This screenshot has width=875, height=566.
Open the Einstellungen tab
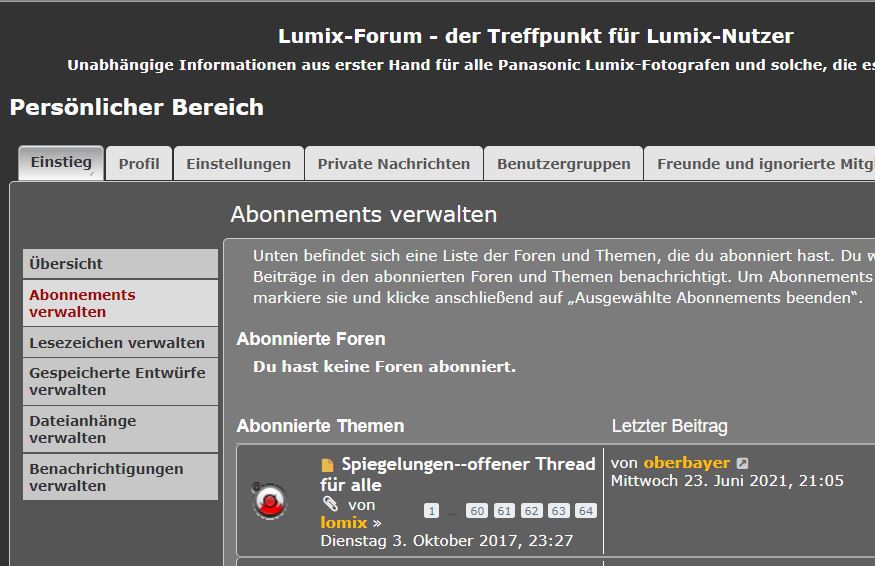point(238,164)
